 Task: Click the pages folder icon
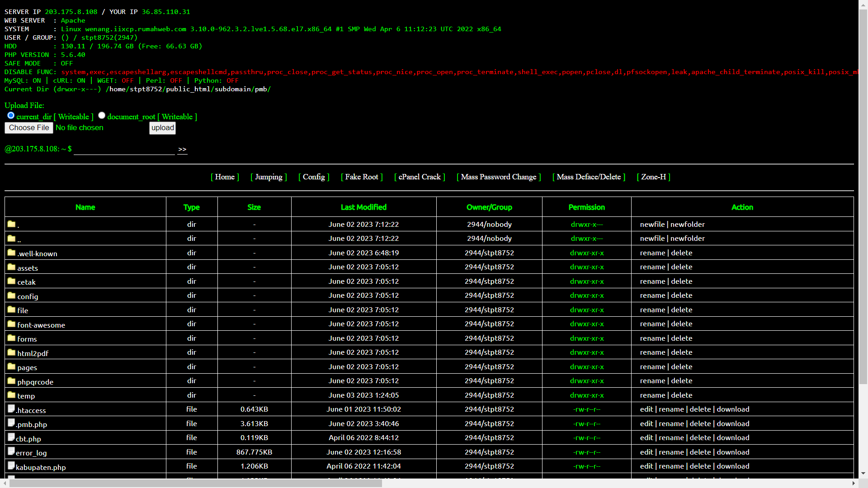click(12, 366)
